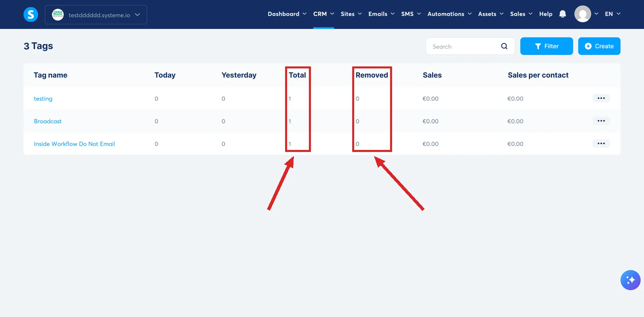644x317 pixels.
Task: Expand the Sites menu
Action: [x=351, y=14]
